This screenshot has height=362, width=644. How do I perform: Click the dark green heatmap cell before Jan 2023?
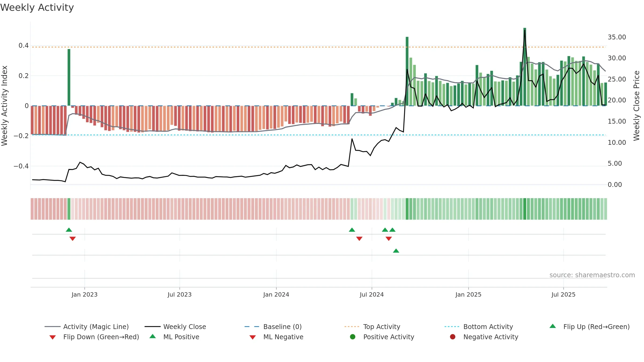pos(69,209)
